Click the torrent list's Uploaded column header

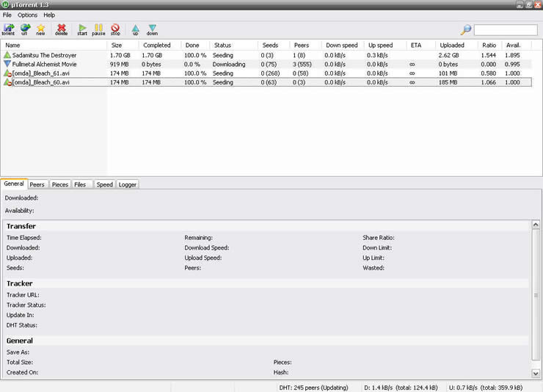(x=456, y=45)
